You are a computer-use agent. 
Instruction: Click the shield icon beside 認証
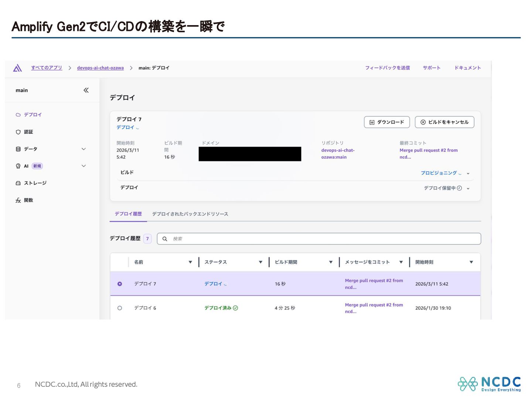tap(18, 132)
